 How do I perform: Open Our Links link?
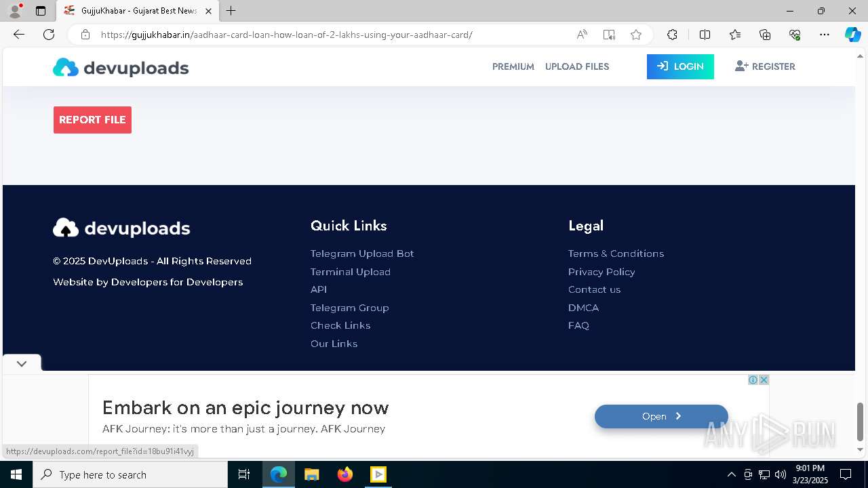pyautogui.click(x=334, y=344)
